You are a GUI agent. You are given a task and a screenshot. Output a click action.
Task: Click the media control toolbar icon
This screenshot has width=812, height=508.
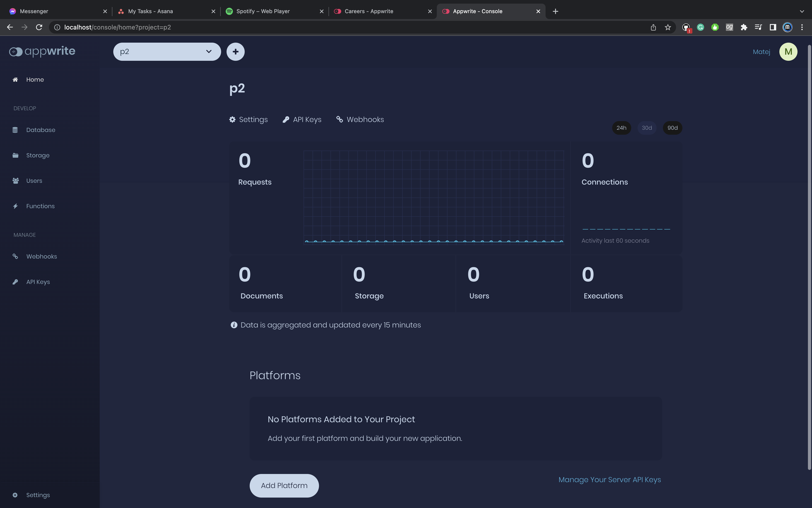pyautogui.click(x=758, y=27)
